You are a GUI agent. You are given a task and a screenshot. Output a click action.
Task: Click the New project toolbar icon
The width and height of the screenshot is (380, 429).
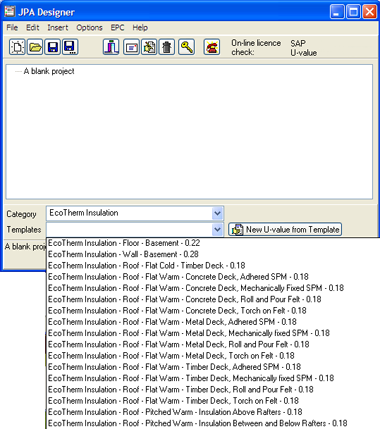coord(17,47)
